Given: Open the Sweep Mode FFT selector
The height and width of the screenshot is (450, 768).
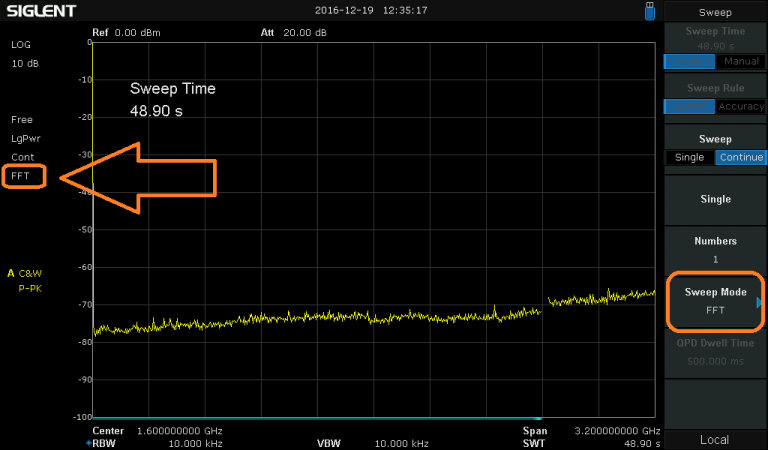Looking at the screenshot, I should 714,301.
